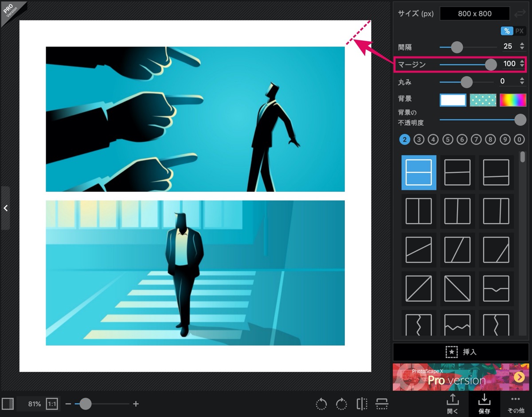Viewport: 532px width, 417px height.
Task: Click the size field showing 800 x 800
Action: [475, 14]
